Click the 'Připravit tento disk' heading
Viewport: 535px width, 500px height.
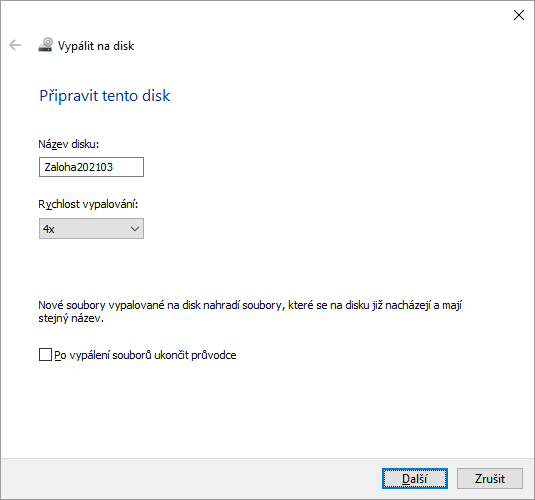[x=105, y=96]
